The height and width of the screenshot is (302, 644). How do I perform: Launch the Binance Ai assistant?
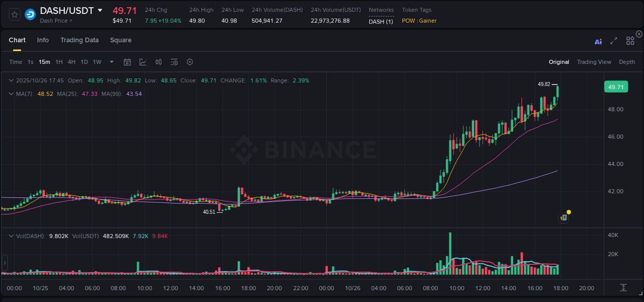pos(598,41)
